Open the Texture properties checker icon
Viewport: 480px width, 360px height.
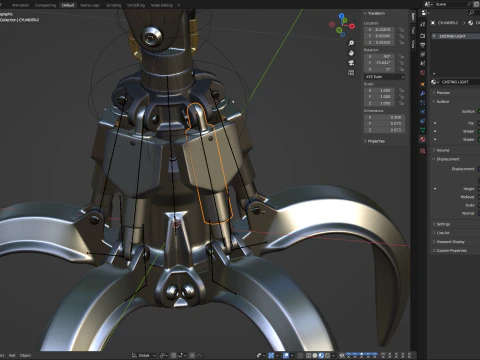tap(423, 151)
